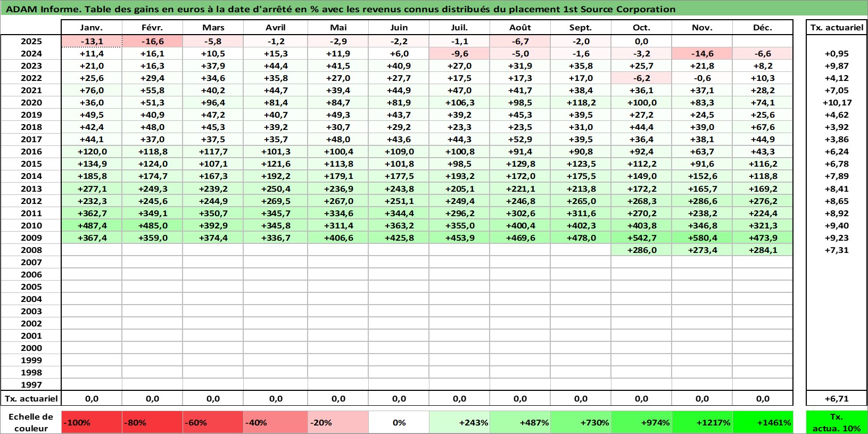Click the -60% color scale swatch

tap(213, 422)
